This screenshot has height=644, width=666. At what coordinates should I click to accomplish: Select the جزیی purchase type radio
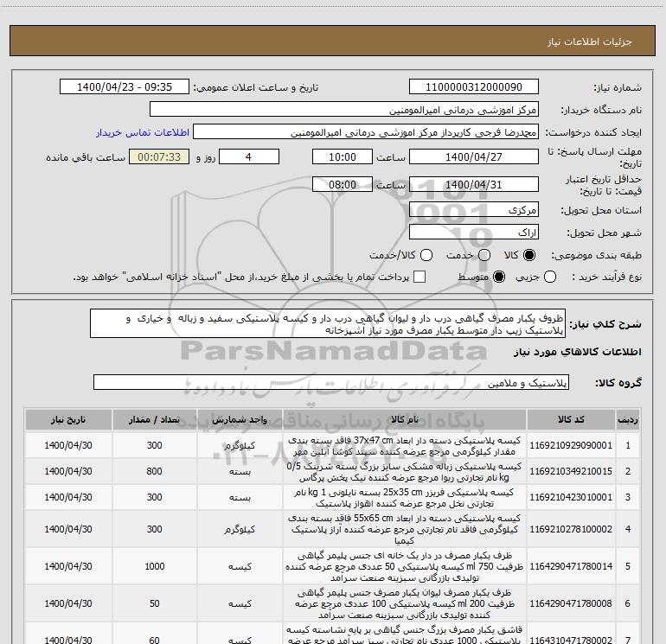click(550, 277)
